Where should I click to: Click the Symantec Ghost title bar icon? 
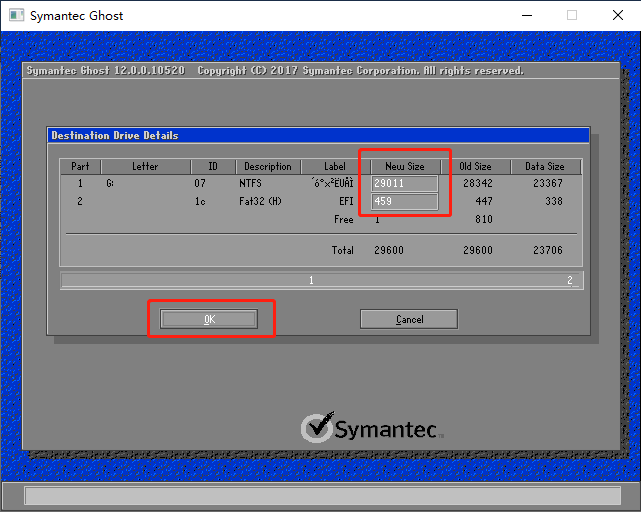(16, 16)
